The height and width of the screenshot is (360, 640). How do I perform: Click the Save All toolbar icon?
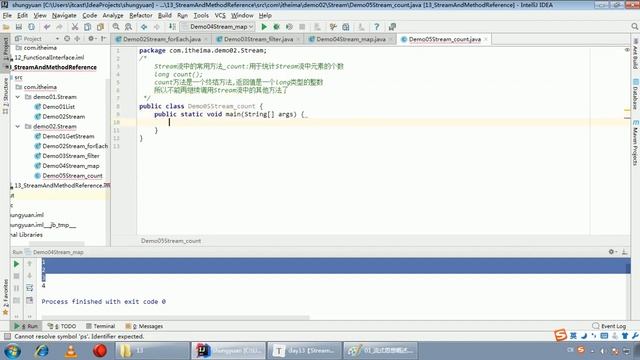[19, 27]
